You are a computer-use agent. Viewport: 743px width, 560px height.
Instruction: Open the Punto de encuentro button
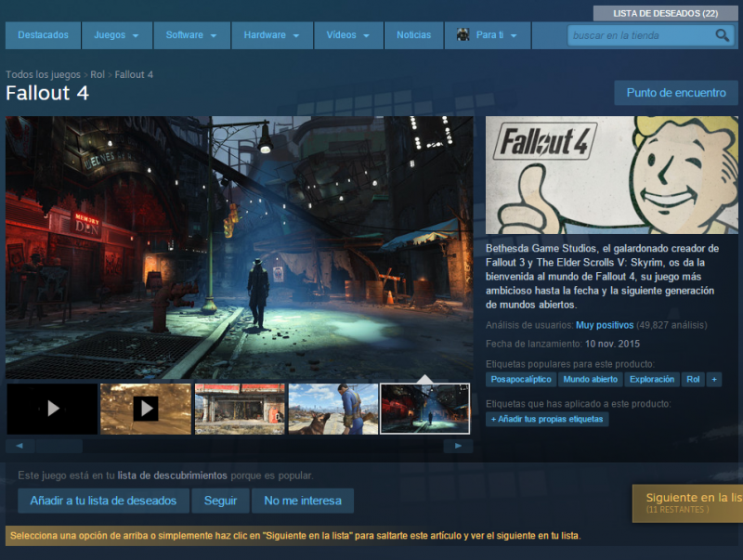tap(676, 93)
